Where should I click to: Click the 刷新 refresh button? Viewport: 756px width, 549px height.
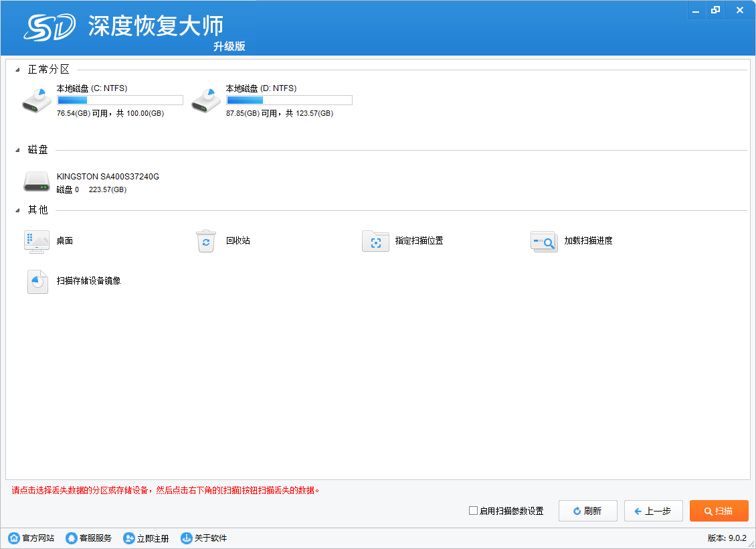[x=587, y=511]
